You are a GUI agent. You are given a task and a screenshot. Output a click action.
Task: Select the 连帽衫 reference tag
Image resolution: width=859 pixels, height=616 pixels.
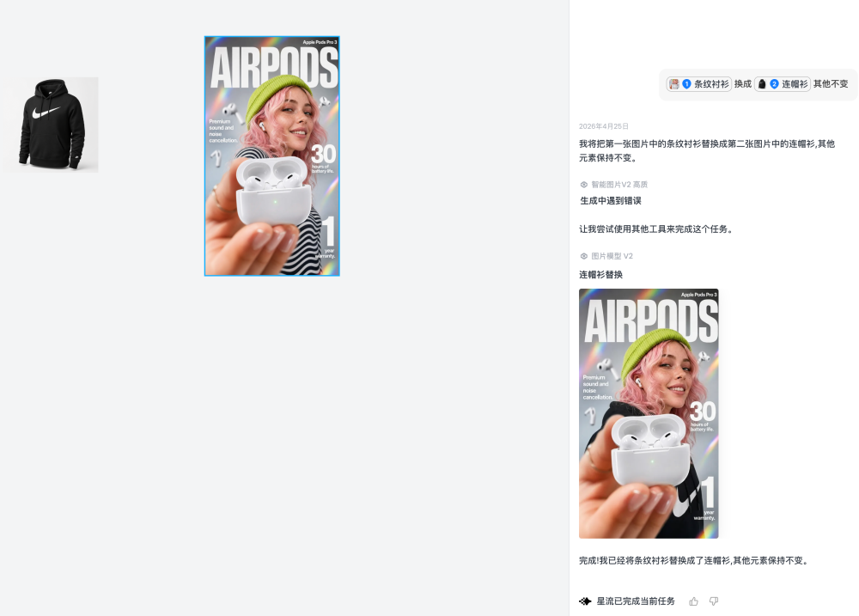783,84
